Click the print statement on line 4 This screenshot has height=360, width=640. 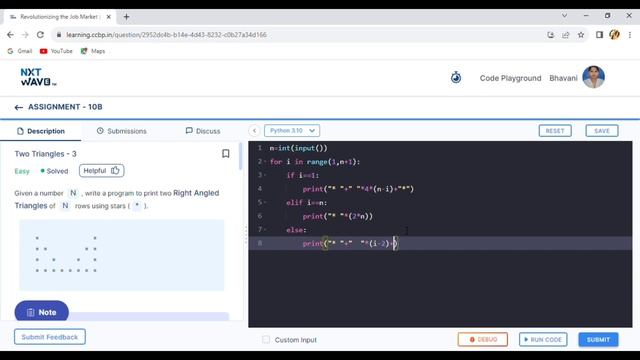click(x=358, y=189)
